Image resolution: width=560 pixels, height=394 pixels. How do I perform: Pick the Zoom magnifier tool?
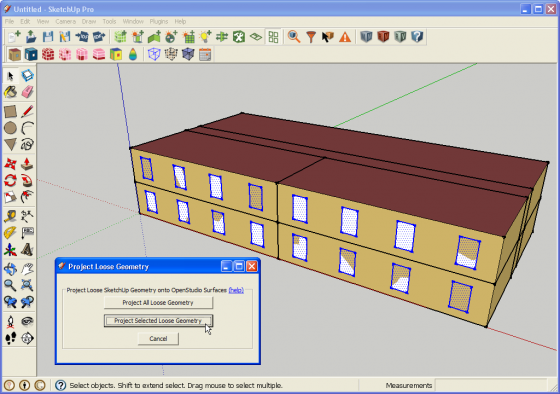point(10,285)
